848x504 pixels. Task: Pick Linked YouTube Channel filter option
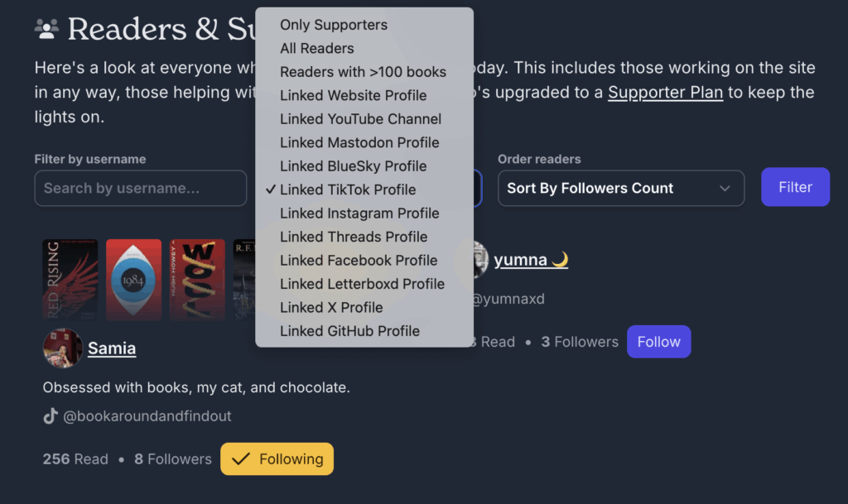point(360,119)
